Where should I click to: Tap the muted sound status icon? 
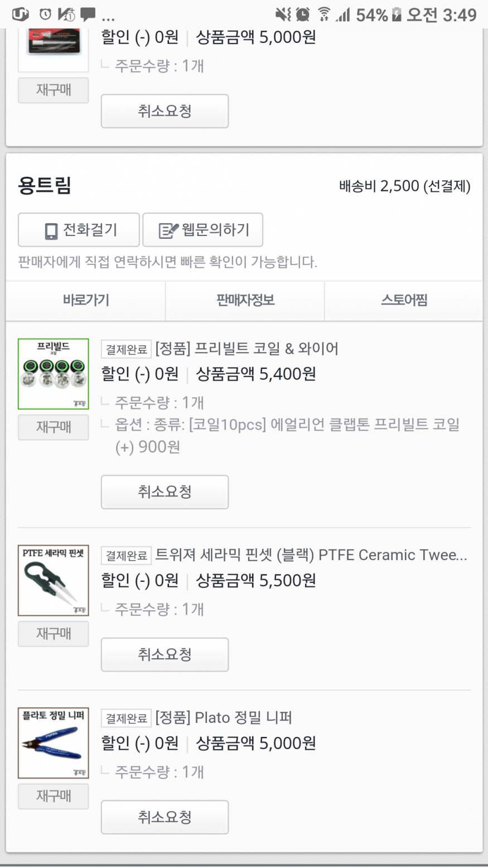pos(283,15)
